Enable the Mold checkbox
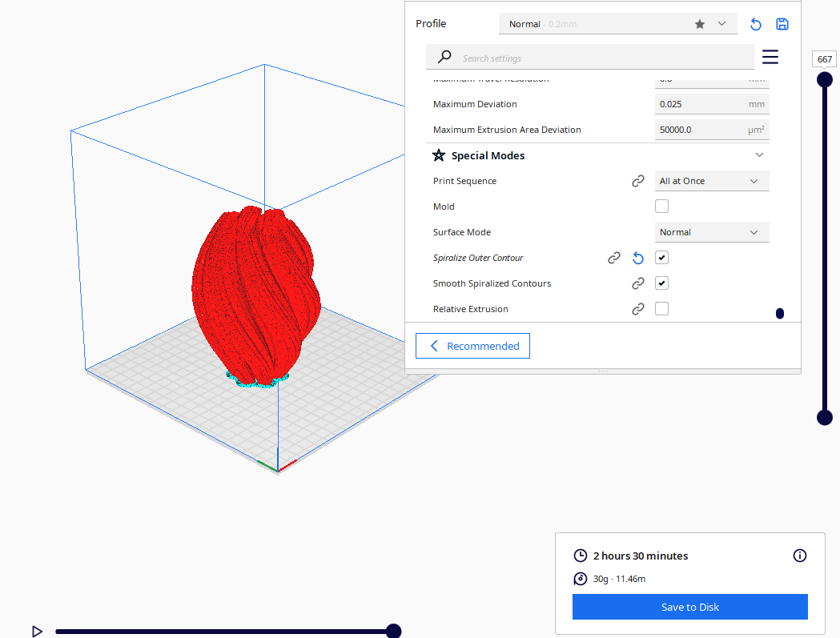840x638 pixels. coord(661,207)
